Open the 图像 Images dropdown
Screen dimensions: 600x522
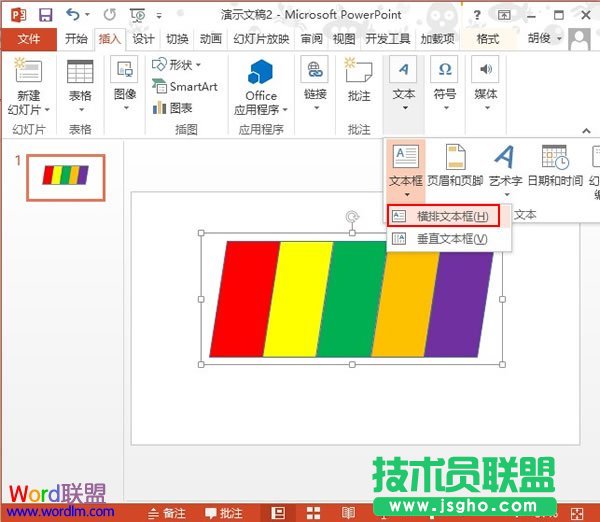pyautogui.click(x=125, y=83)
